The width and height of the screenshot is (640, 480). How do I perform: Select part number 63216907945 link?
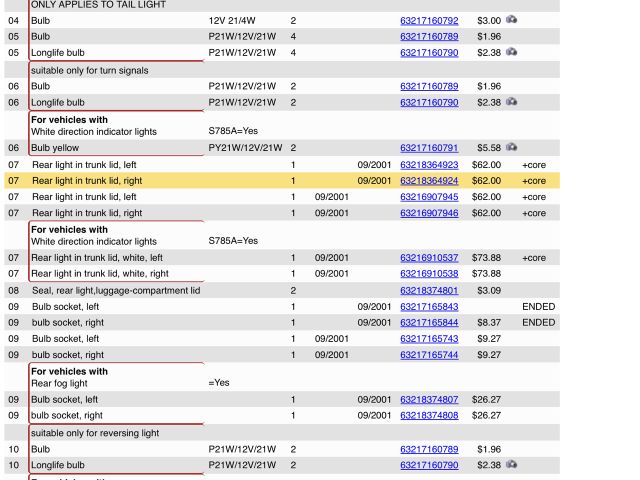429,197
